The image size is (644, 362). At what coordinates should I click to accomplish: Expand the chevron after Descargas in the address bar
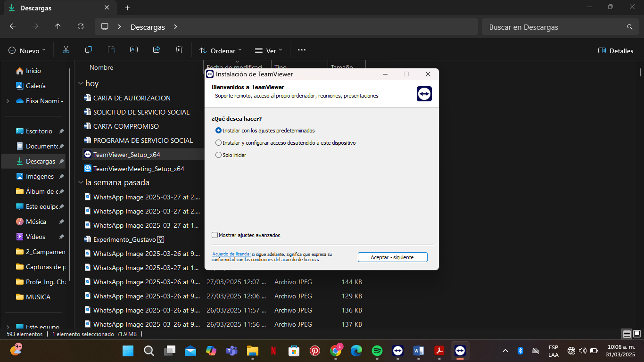175,27
